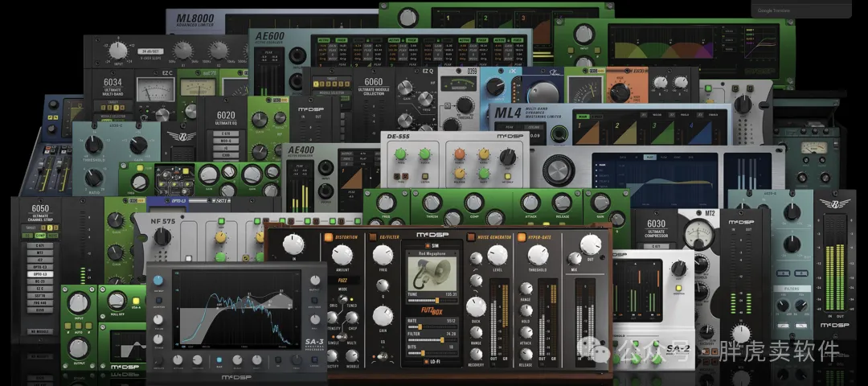Switch to the COMP tab in 6050
This screenshot has height=386, width=868.
(x=40, y=236)
